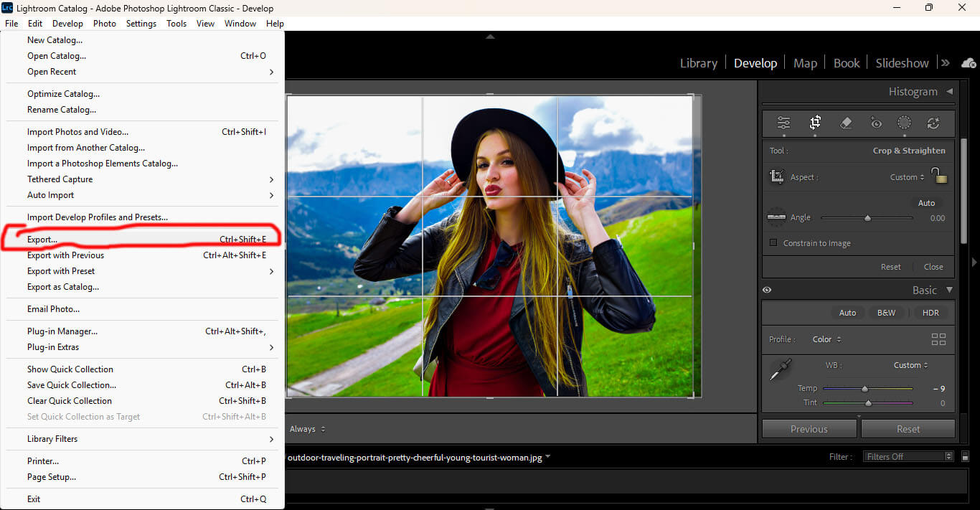980x510 pixels.
Task: Select the Straighten level tool icon
Action: pos(776,217)
